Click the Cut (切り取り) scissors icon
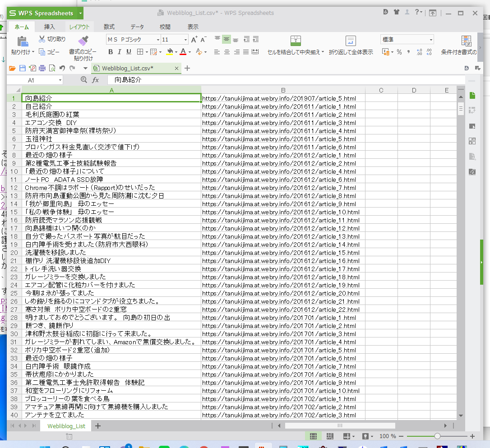The image size is (490, 448). 42,39
